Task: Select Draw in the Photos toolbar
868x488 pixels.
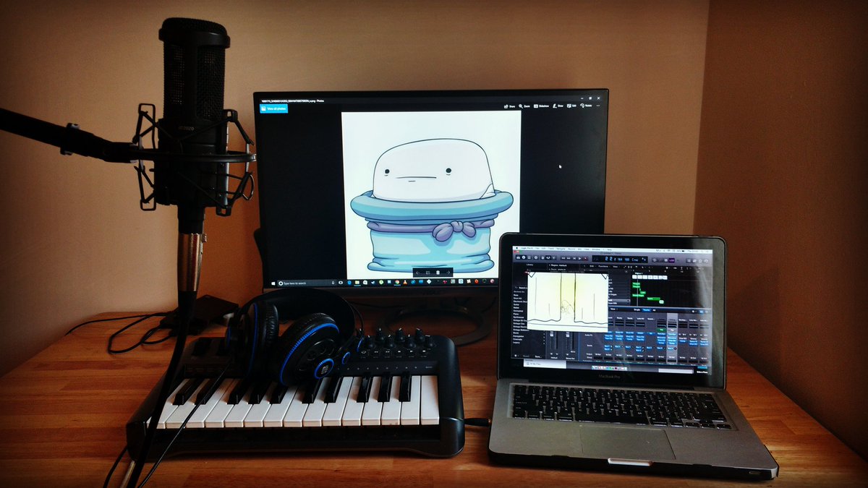Action: pyautogui.click(x=558, y=106)
